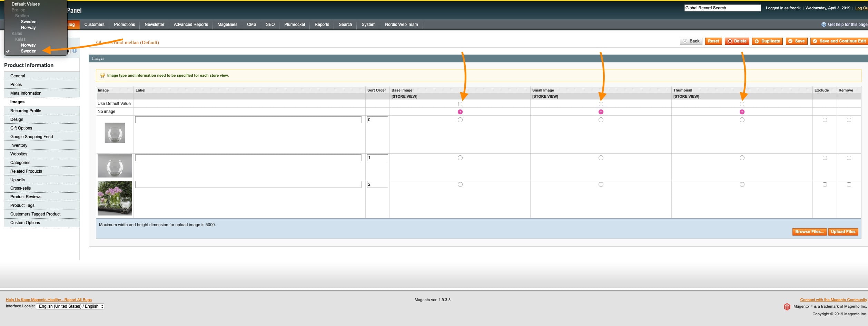Open the Report All Bugs link
Viewport: 868px width, 326px height.
point(49,300)
